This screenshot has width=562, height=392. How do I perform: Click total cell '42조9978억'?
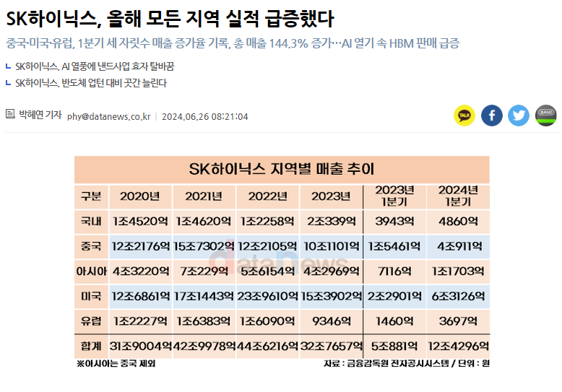pyautogui.click(x=204, y=346)
